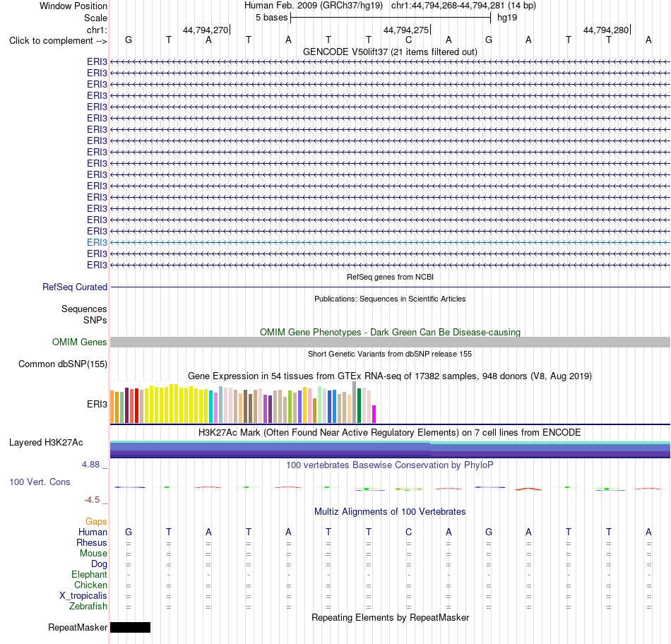Click the OMIM Gene Phenotypes green title
Image resolution: width=671 pixels, height=644 pixels.
[x=390, y=332]
